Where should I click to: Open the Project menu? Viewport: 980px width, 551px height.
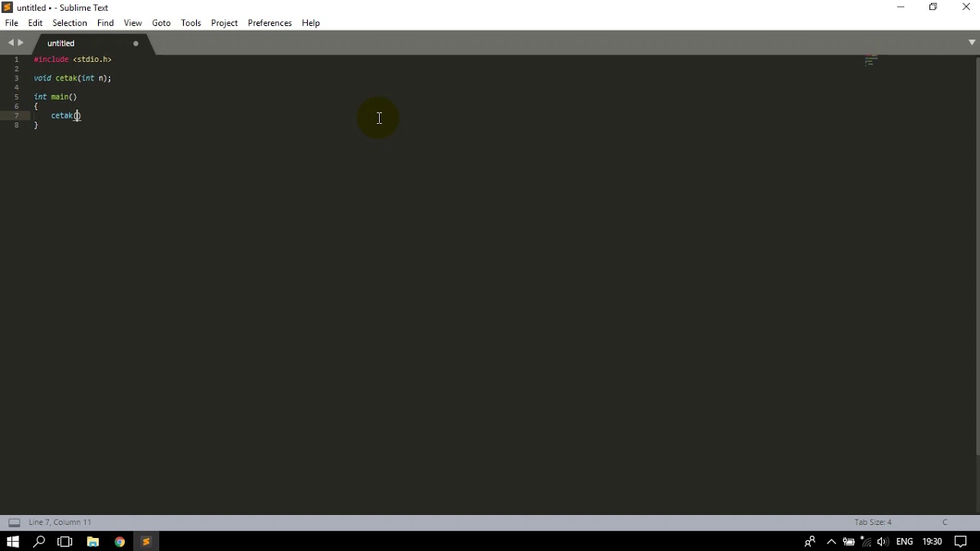click(224, 23)
